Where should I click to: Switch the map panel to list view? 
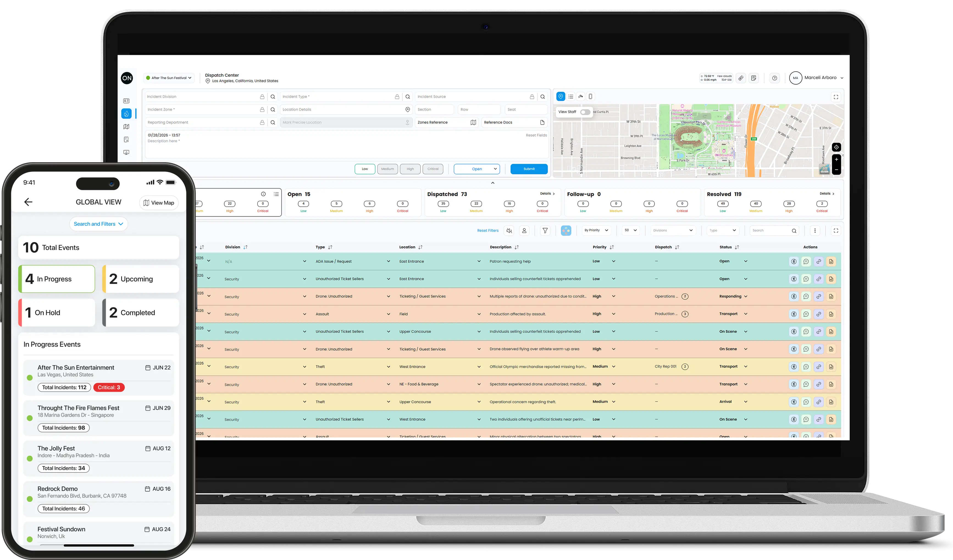[571, 96]
